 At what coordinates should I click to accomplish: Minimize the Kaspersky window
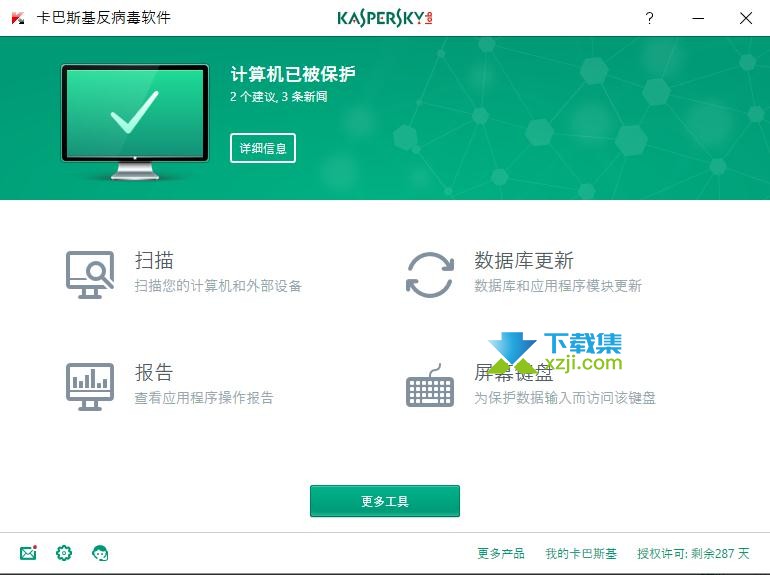(x=698, y=19)
